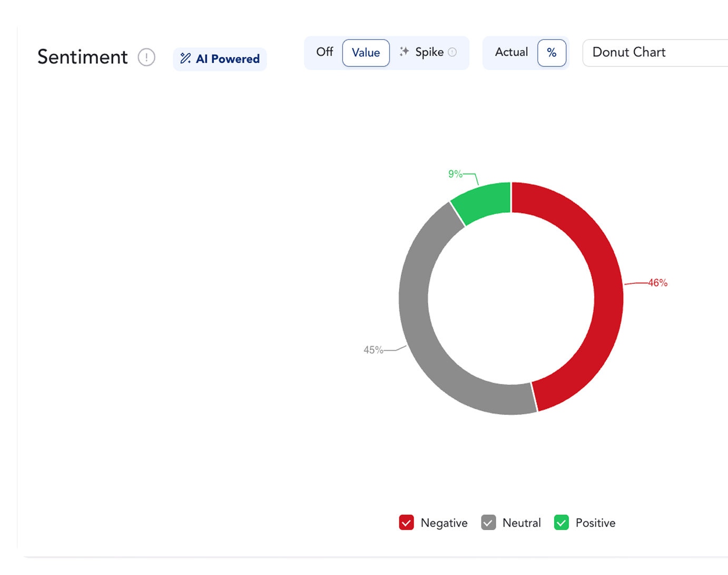Uncheck the Negative legend checkbox

tap(406, 522)
